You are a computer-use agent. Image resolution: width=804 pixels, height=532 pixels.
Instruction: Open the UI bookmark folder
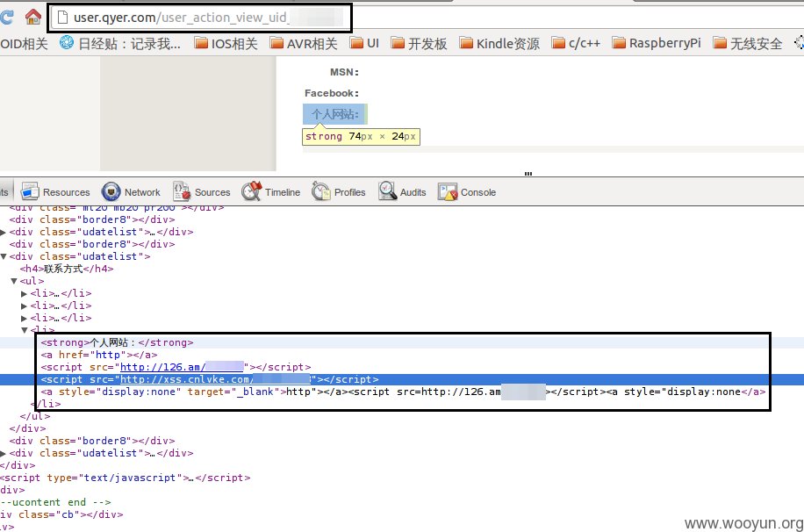364,44
